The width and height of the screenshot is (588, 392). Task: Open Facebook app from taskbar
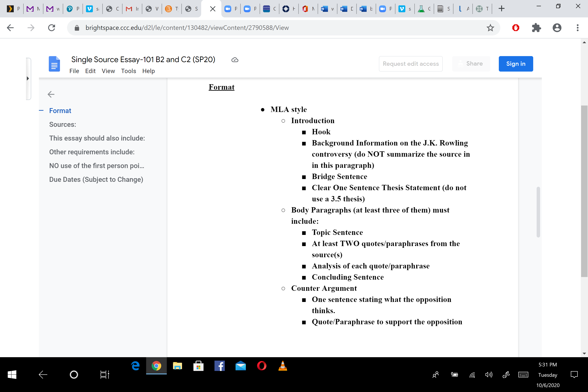[x=219, y=366]
